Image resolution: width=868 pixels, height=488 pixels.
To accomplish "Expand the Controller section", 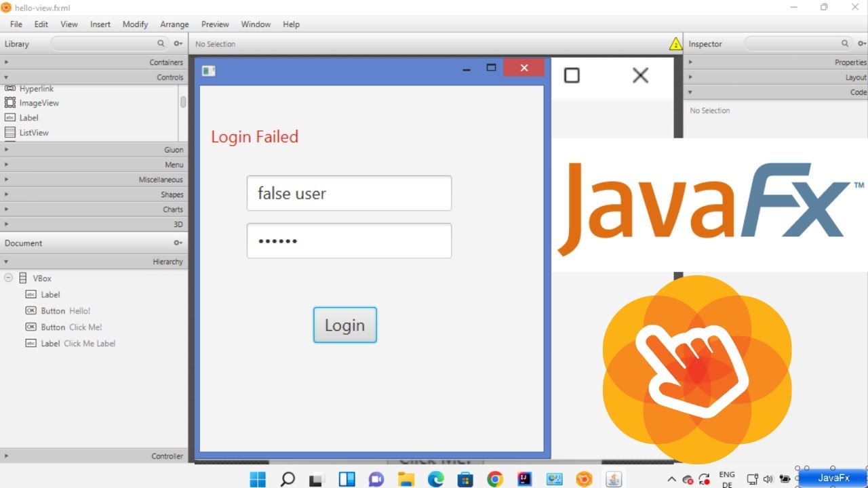I will point(94,456).
